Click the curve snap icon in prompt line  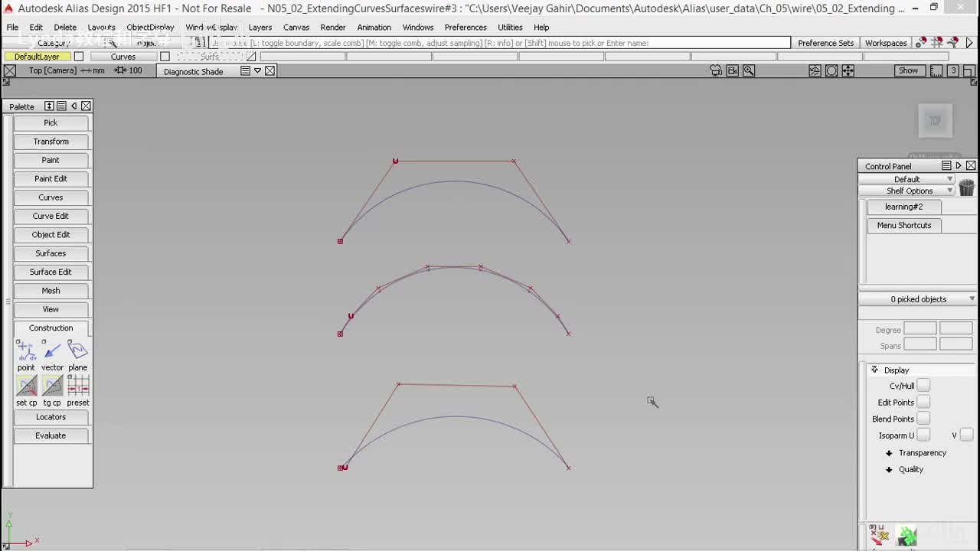coord(952,43)
